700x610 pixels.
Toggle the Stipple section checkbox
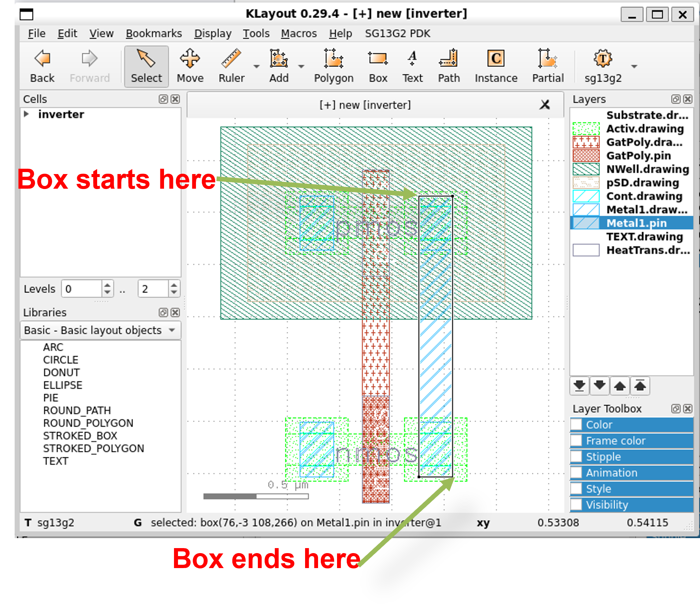pos(576,457)
